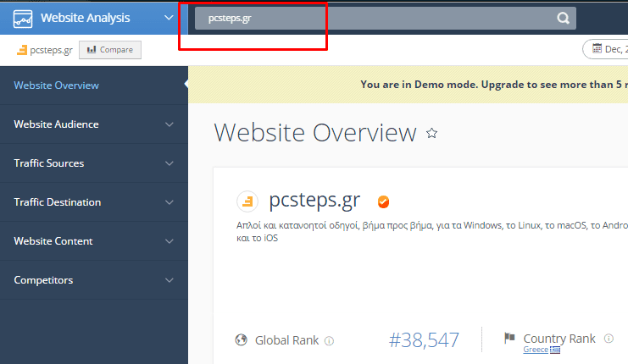628x364 pixels.
Task: Click the pcsteps.gr favicon beside Compare
Action: [x=22, y=50]
